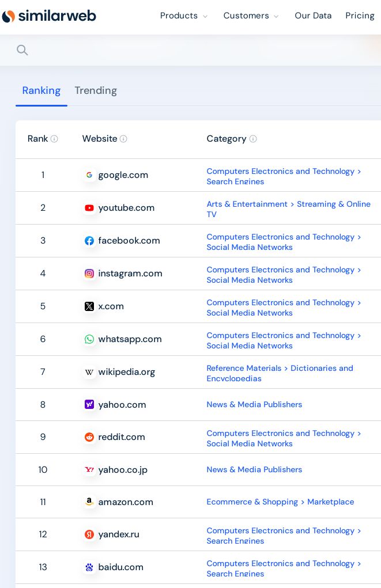Open the yandex.ru site link
This screenshot has height=588, width=381.
tap(119, 534)
